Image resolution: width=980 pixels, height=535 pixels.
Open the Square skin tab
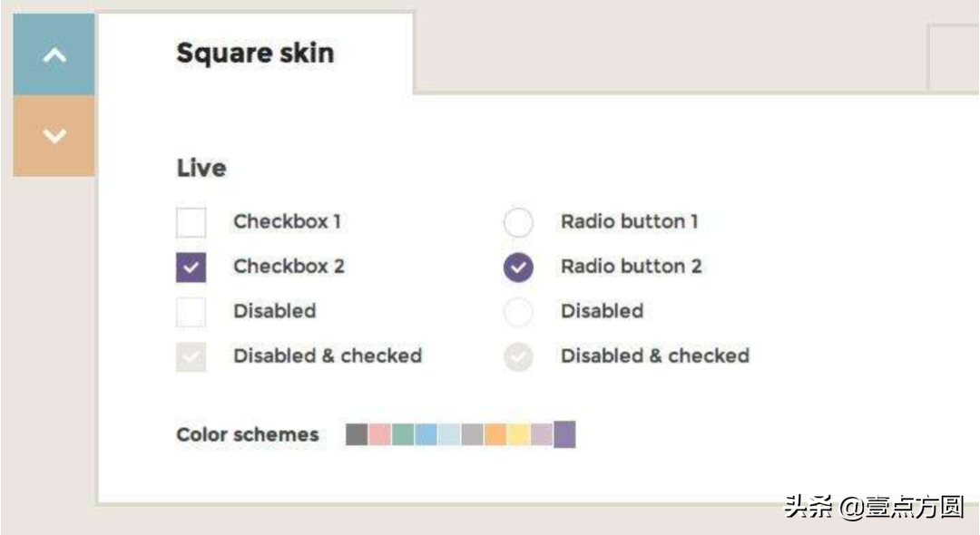(x=255, y=53)
